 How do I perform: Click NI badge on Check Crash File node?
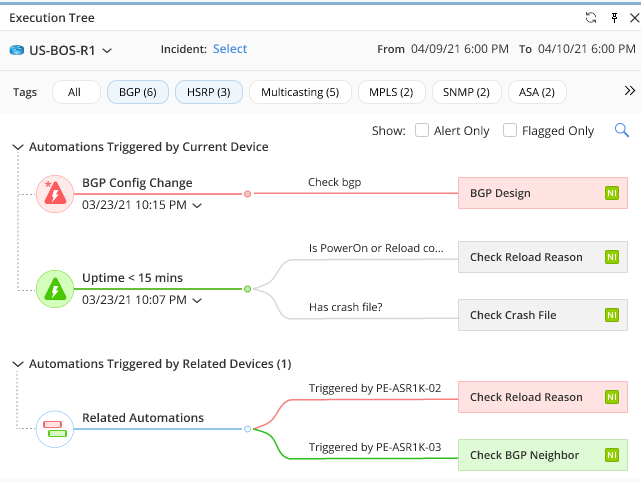point(612,315)
